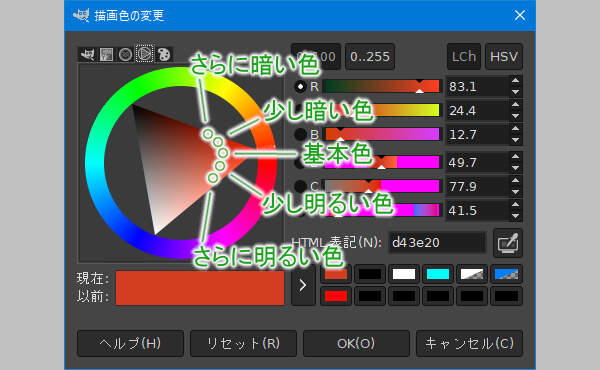Click the current/previous color preview bar
Image resolution: width=600 pixels, height=370 pixels.
[200, 288]
